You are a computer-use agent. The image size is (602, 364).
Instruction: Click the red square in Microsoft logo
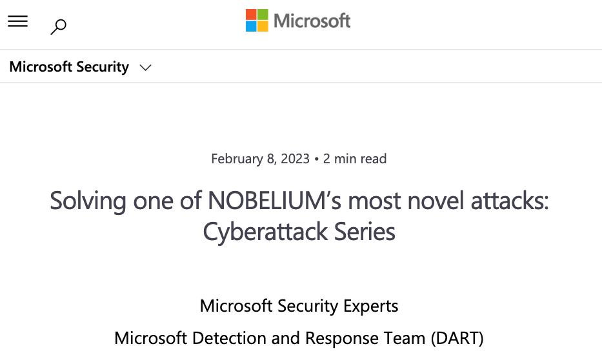coord(251,15)
